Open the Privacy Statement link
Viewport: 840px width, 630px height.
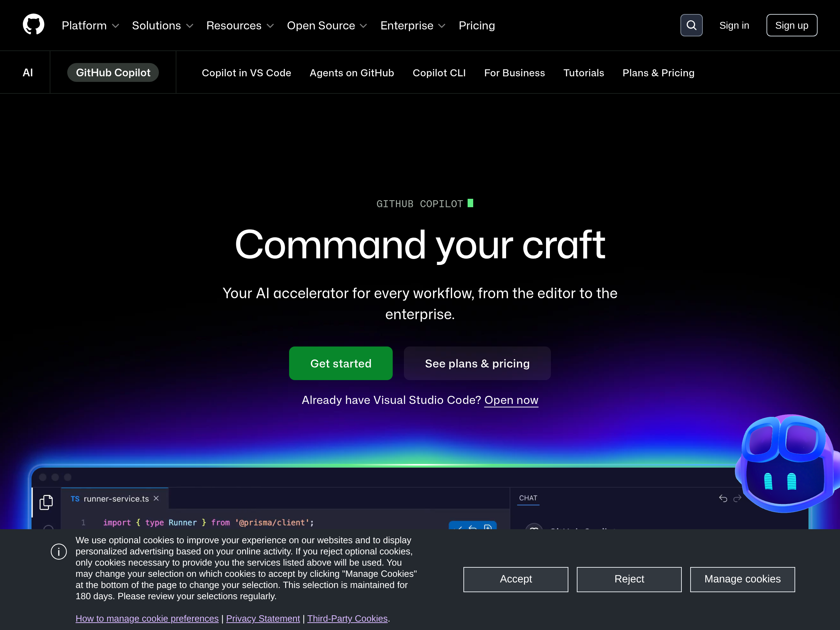(x=263, y=618)
